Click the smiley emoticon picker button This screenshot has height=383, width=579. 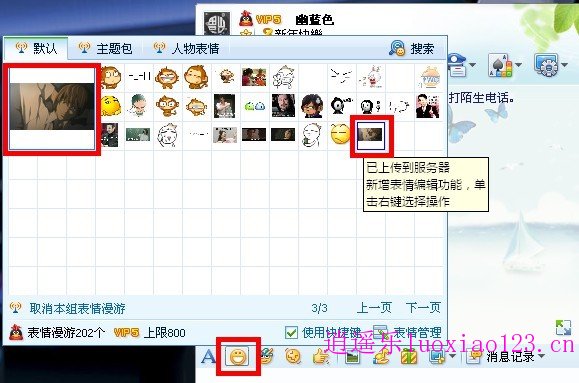pos(238,357)
